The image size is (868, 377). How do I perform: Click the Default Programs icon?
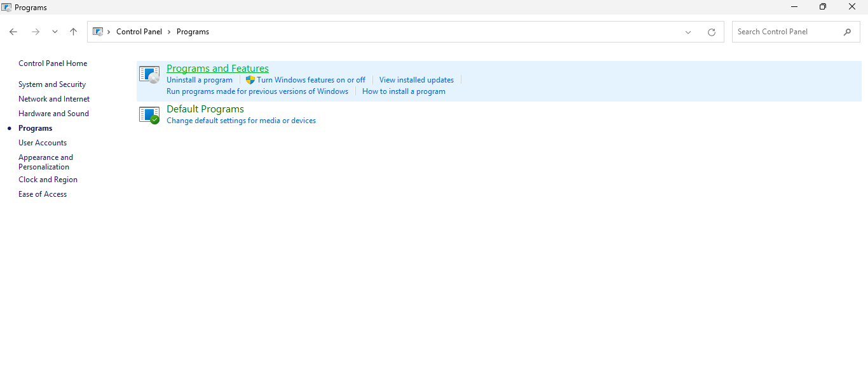[x=149, y=115]
